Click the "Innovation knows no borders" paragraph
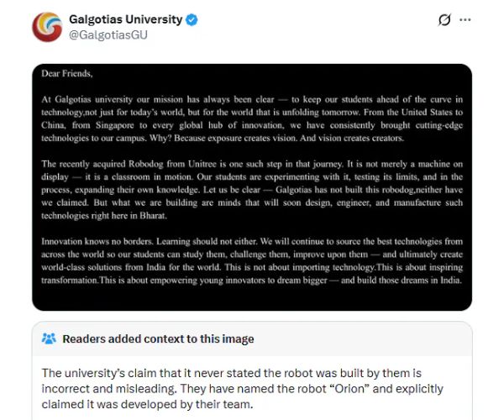This screenshot has height=420, width=504. pos(252,260)
